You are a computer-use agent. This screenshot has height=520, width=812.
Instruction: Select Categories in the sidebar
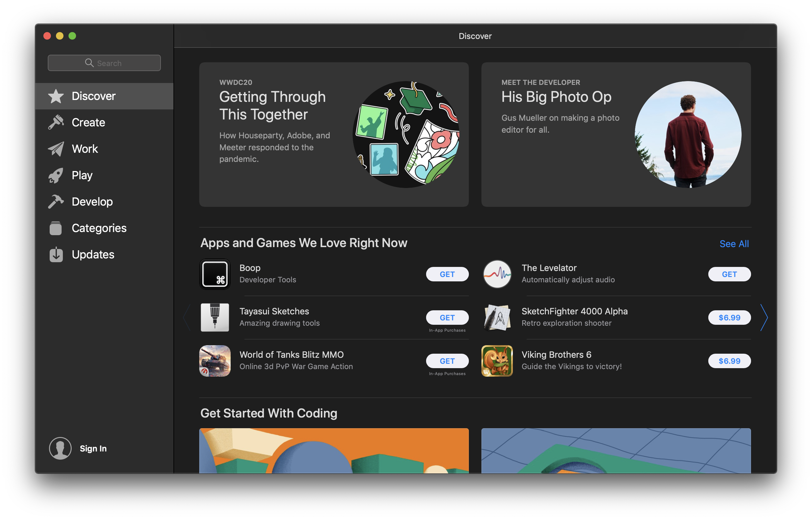point(104,228)
